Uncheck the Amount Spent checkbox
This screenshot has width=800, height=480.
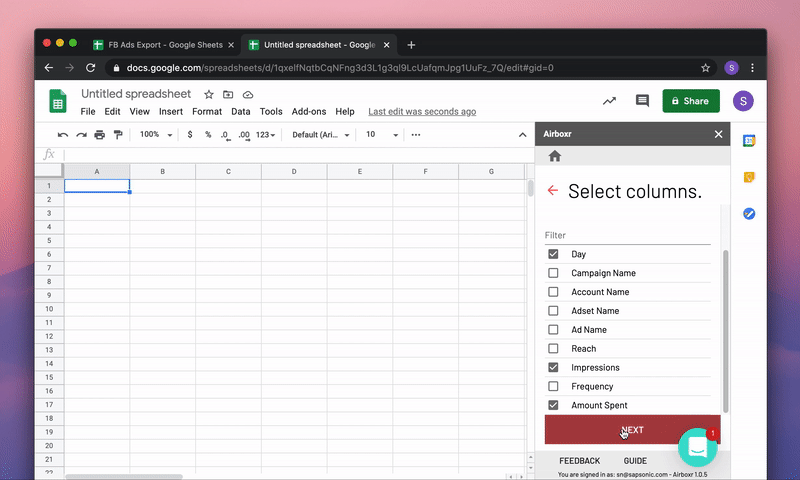(553, 405)
